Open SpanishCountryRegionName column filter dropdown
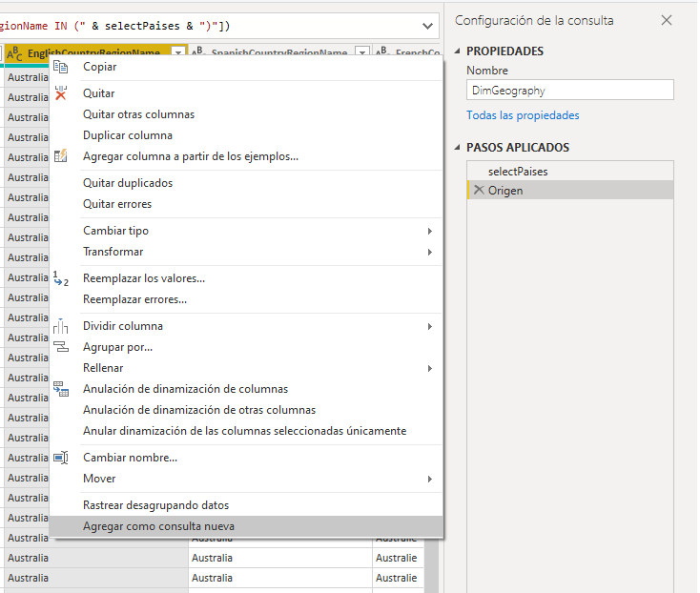This screenshot has width=700, height=593. pos(362,52)
